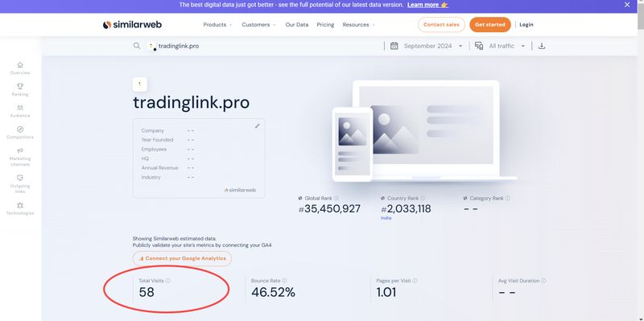This screenshot has width=644, height=321.
Task: Click the similarweb mark in company card
Action: tap(240, 190)
